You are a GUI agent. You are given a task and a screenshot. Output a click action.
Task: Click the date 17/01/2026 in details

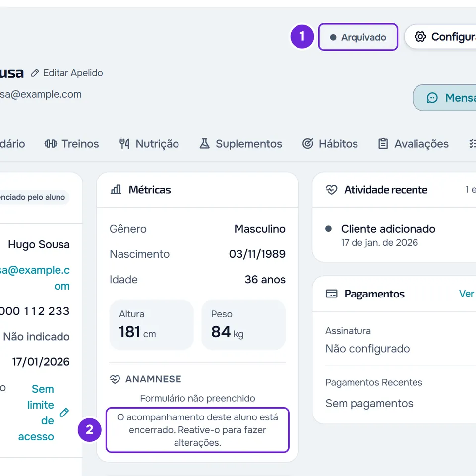(41, 362)
